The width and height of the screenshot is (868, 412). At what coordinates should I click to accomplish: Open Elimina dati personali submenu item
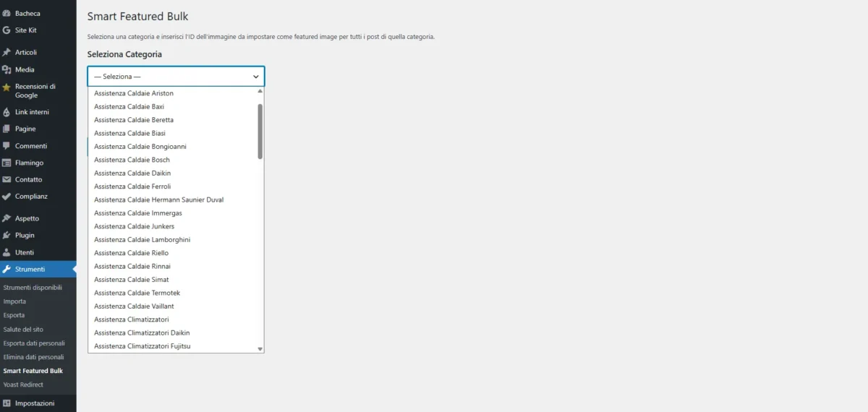coord(33,357)
